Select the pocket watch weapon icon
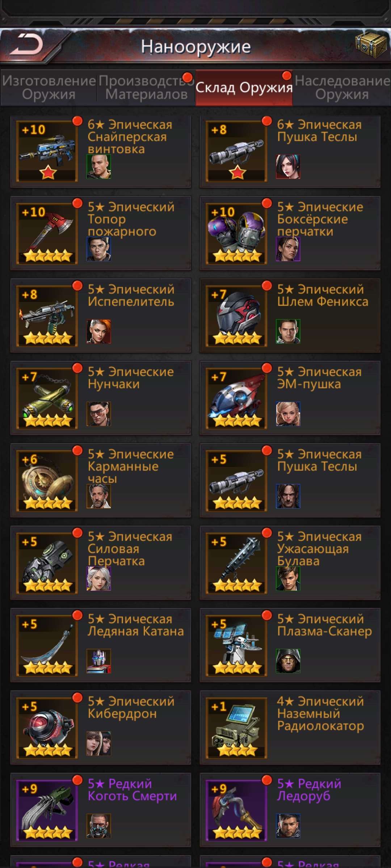Screen dimensions: 391x868 coord(47,481)
